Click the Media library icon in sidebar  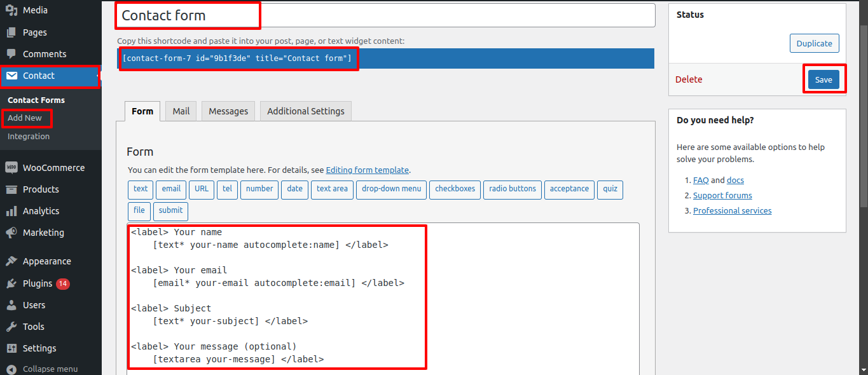click(x=11, y=10)
